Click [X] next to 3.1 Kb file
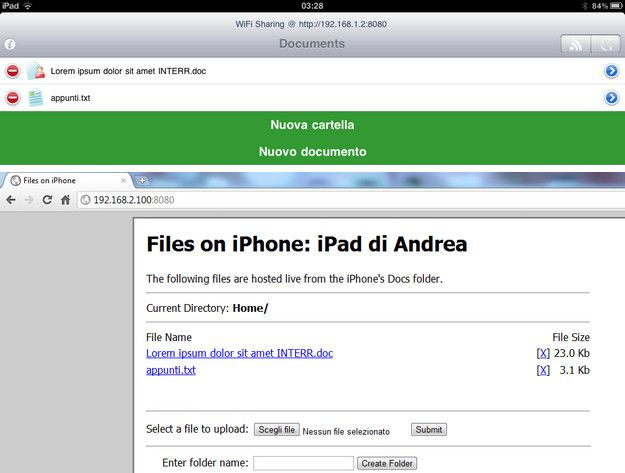Viewport: 625px width, 473px height. click(543, 370)
